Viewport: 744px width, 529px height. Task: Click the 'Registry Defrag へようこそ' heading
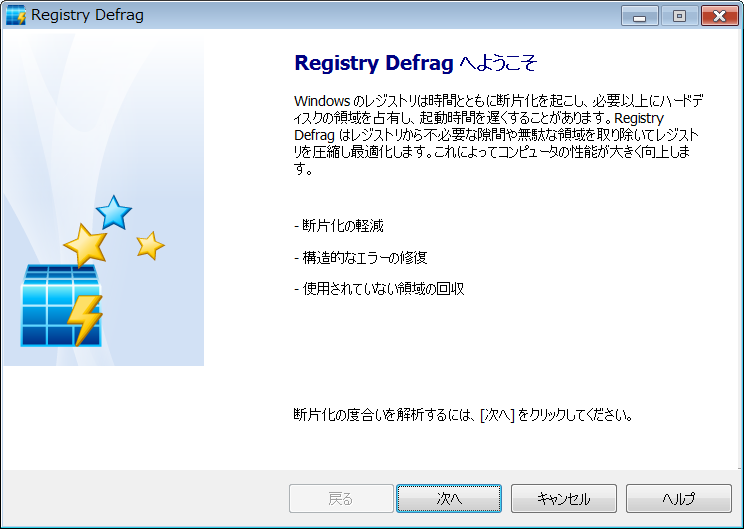(x=416, y=63)
